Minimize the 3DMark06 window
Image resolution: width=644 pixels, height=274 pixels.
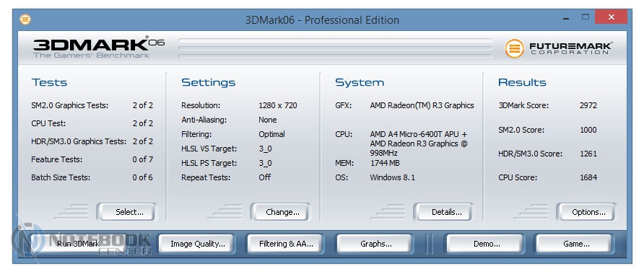pos(567,18)
